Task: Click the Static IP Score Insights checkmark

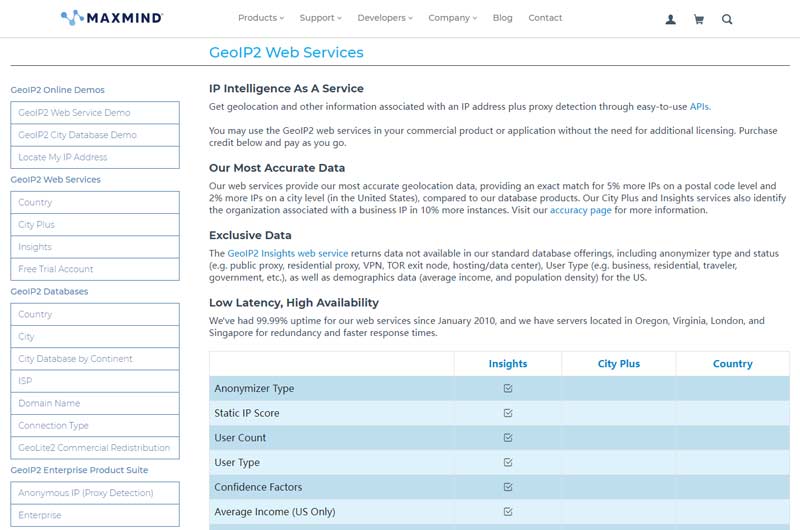Action: 508,413
